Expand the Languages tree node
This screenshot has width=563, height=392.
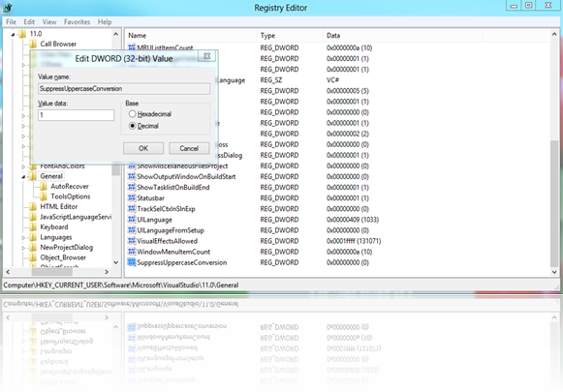tap(23, 237)
